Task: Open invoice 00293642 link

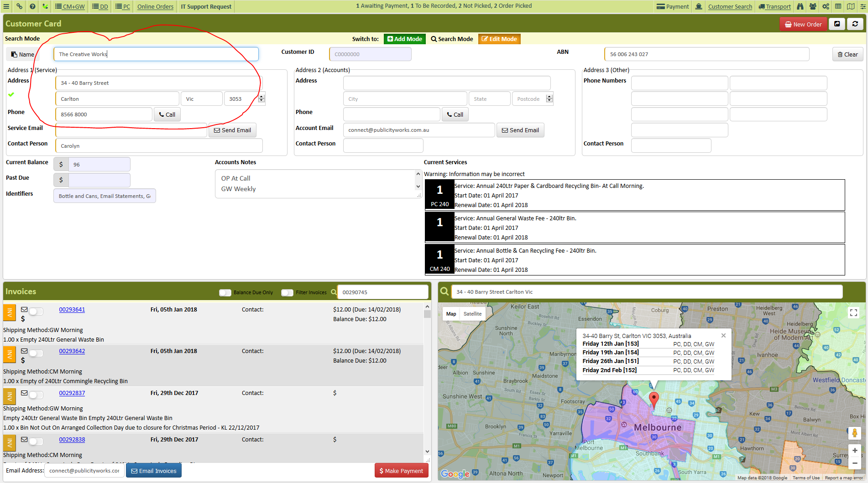Action: click(72, 351)
